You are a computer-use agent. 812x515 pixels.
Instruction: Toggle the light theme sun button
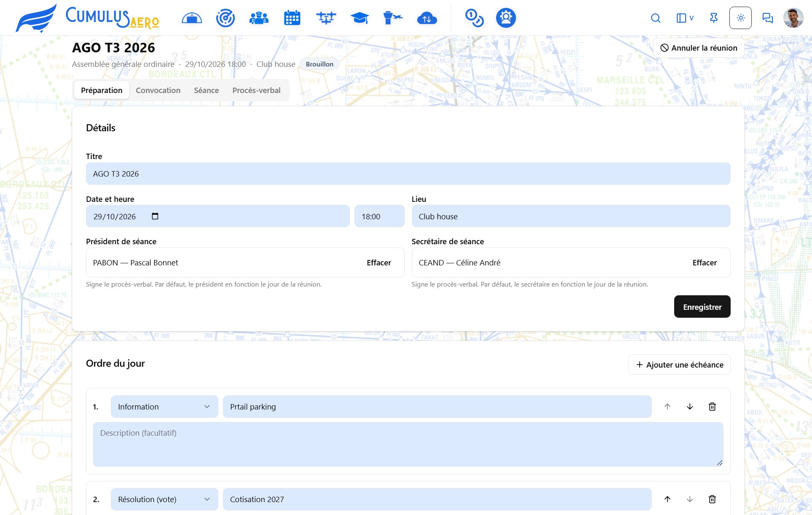[x=741, y=18]
